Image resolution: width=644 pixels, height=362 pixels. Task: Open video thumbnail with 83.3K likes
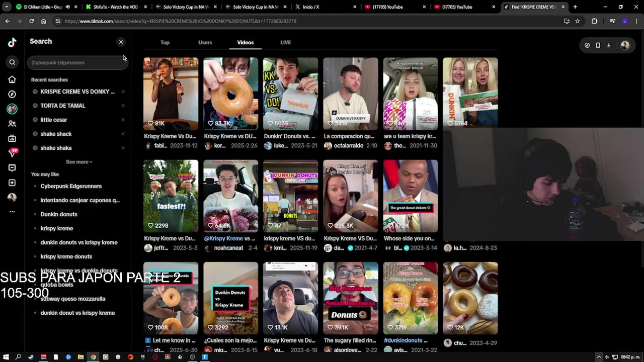[231, 94]
